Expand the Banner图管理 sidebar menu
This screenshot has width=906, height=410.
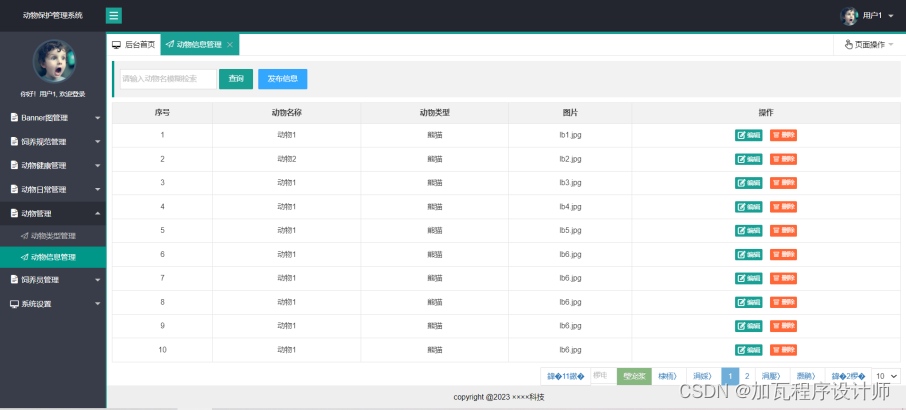pyautogui.click(x=53, y=118)
